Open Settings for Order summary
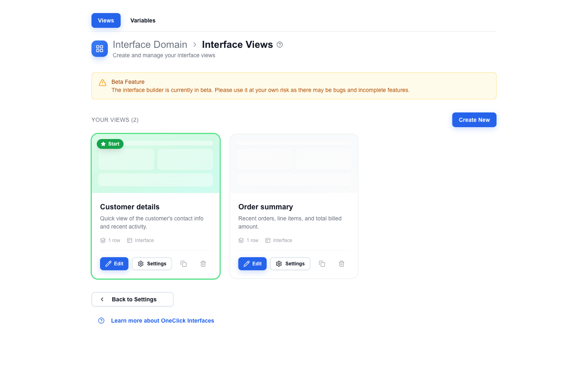The width and height of the screenshot is (588, 368). pos(290,264)
